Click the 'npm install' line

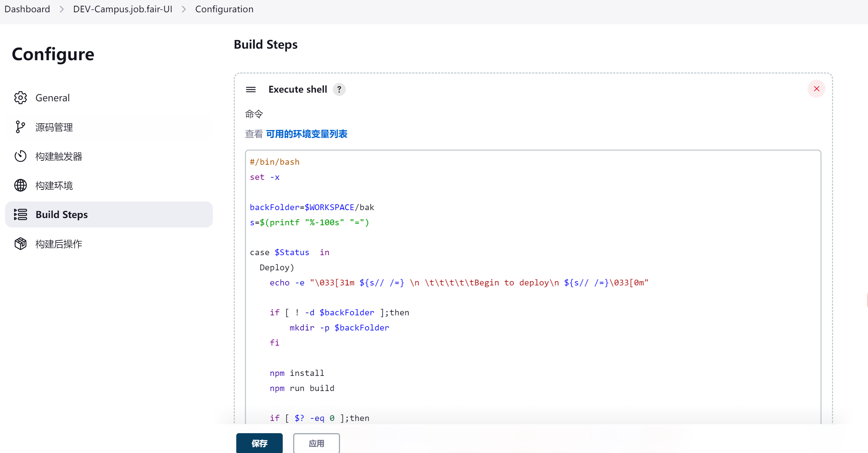[x=297, y=373]
